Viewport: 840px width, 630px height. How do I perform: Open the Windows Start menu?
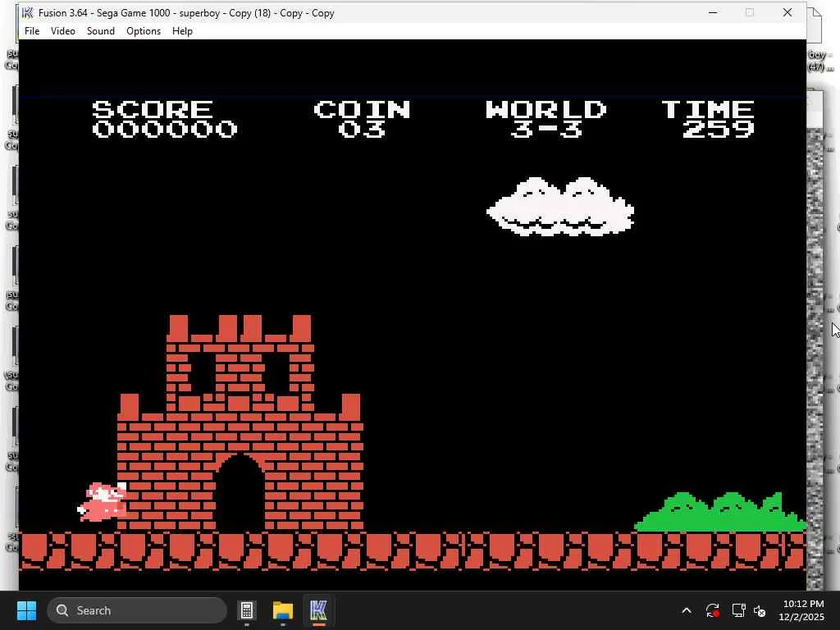point(26,610)
